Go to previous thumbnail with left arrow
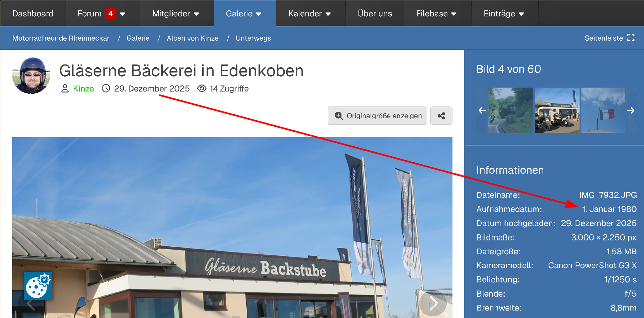 482,110
